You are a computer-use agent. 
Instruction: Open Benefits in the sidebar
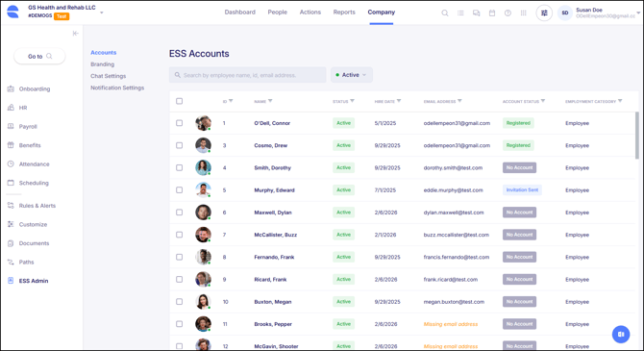pos(24,145)
